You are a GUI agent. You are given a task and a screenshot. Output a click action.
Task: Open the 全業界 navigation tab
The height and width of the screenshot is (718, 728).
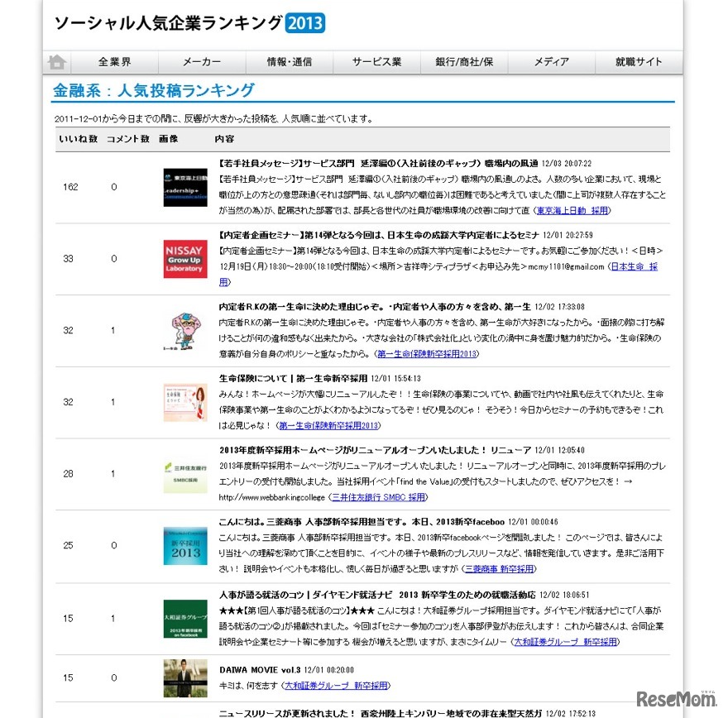pos(115,62)
